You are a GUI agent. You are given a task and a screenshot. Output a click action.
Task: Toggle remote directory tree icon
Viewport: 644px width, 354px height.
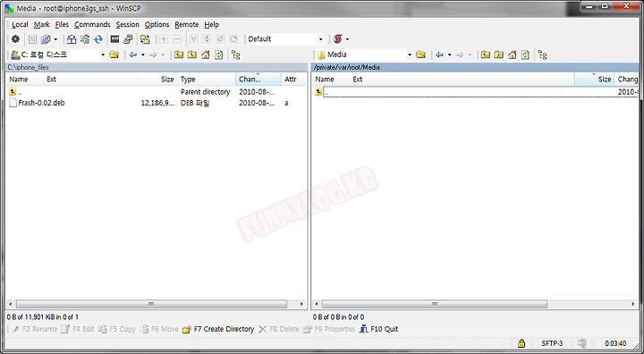point(542,55)
